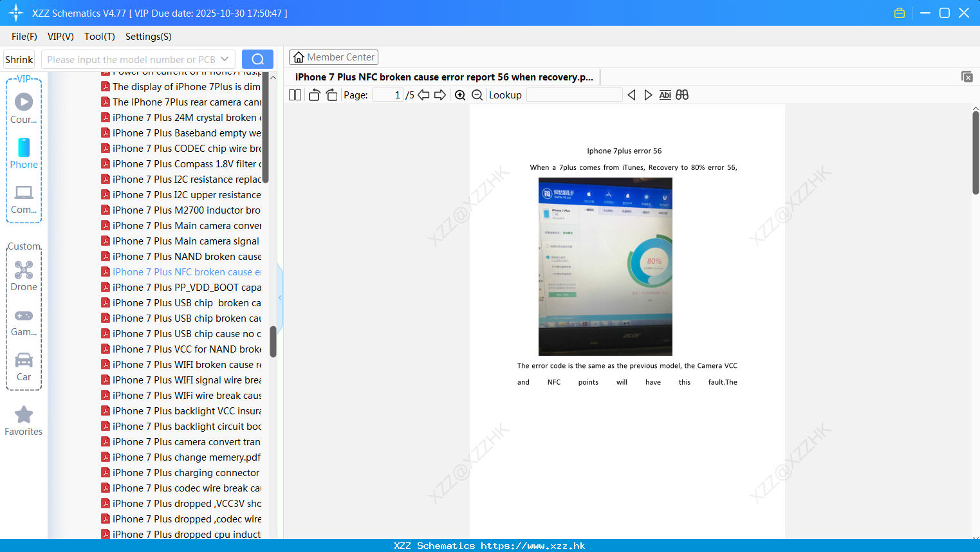Open Favorites
Screen dimensions: 980x552
24,421
